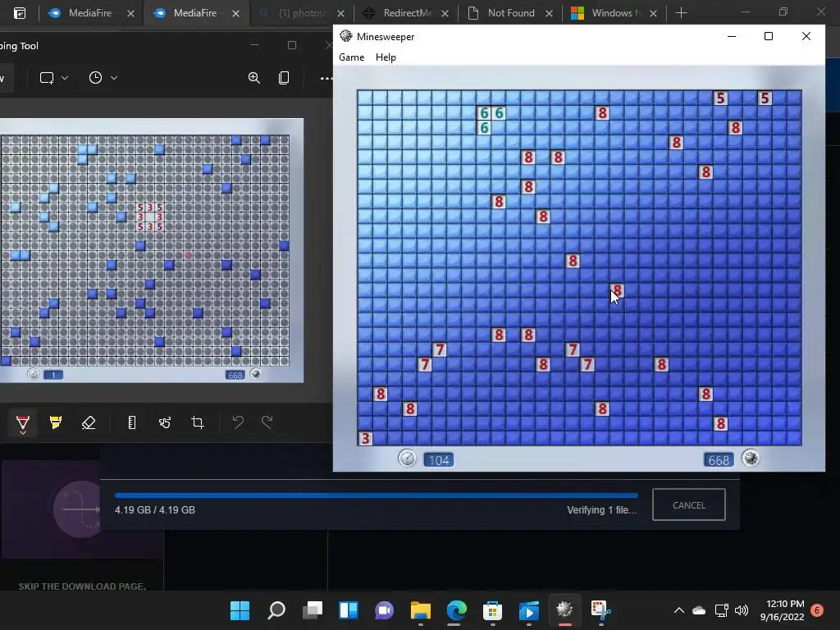Switch to the Not Found browser tab
840x630 pixels.
point(511,13)
